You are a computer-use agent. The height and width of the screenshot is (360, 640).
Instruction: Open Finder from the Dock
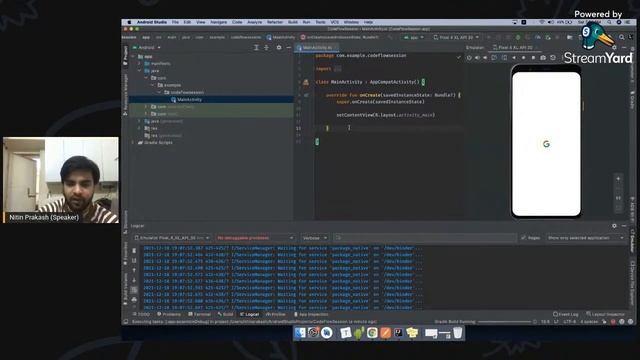point(300,333)
